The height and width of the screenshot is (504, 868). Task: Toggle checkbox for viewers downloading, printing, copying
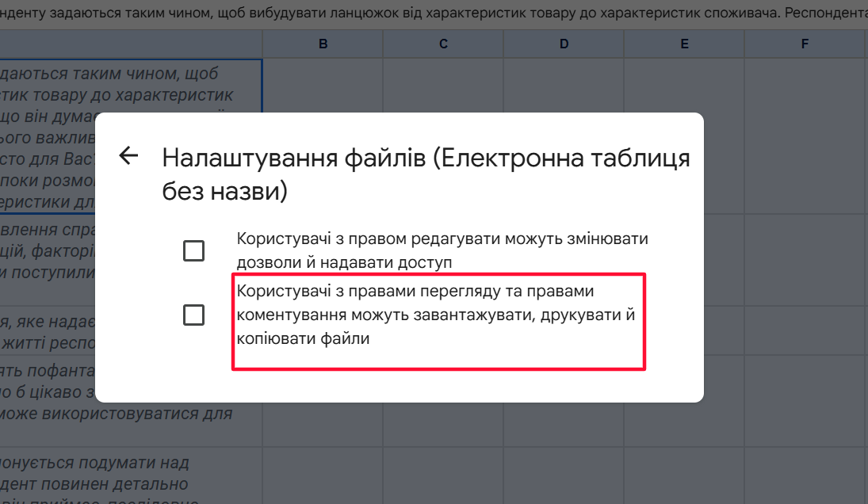(x=193, y=315)
